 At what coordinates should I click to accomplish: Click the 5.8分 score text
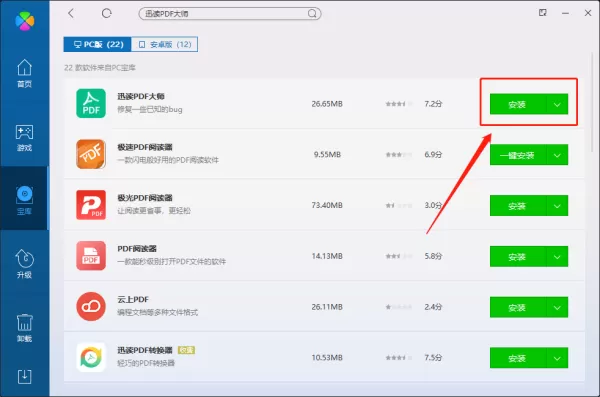coord(433,256)
